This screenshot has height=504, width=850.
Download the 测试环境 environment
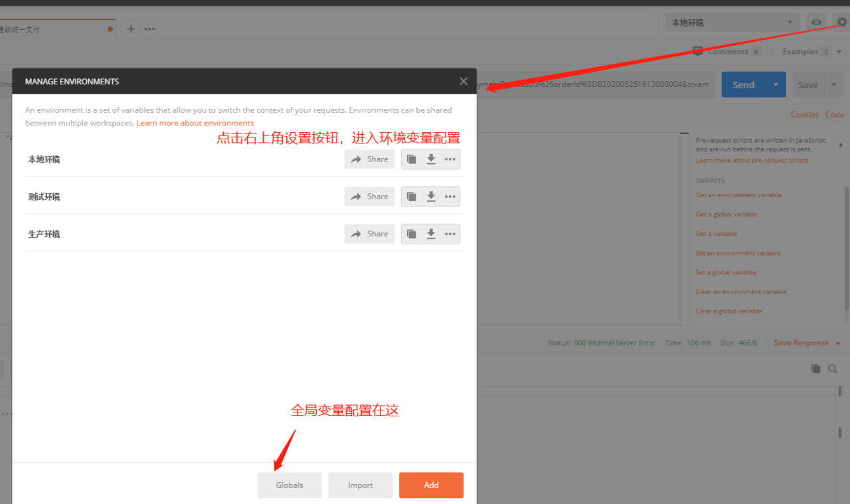pos(431,197)
